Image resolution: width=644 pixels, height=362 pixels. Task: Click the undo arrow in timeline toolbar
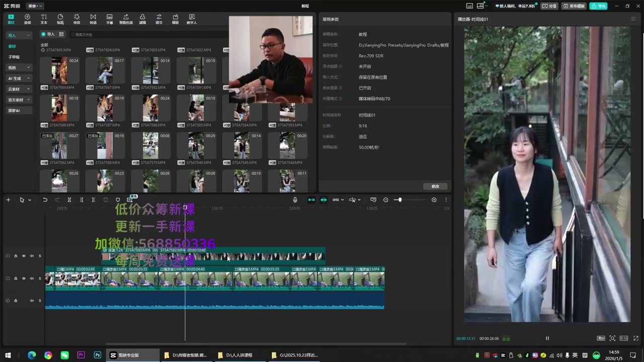tap(45, 200)
